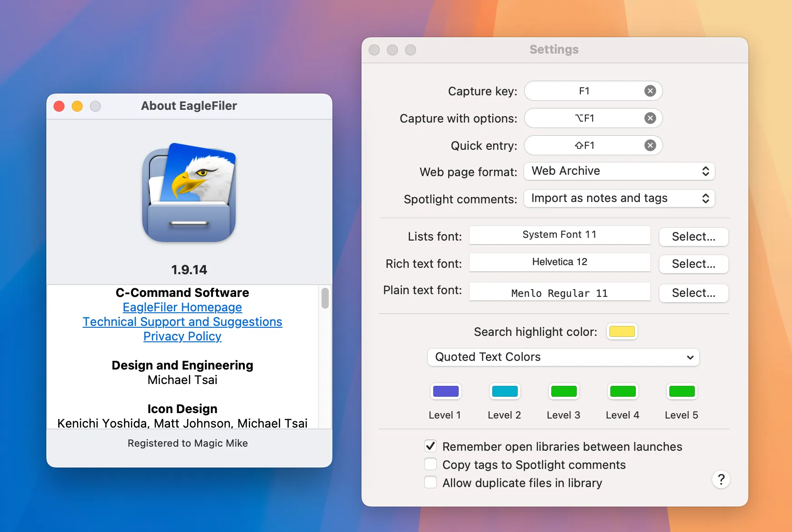Clear the Capture with options shortcut
The width and height of the screenshot is (792, 532).
[x=650, y=118]
